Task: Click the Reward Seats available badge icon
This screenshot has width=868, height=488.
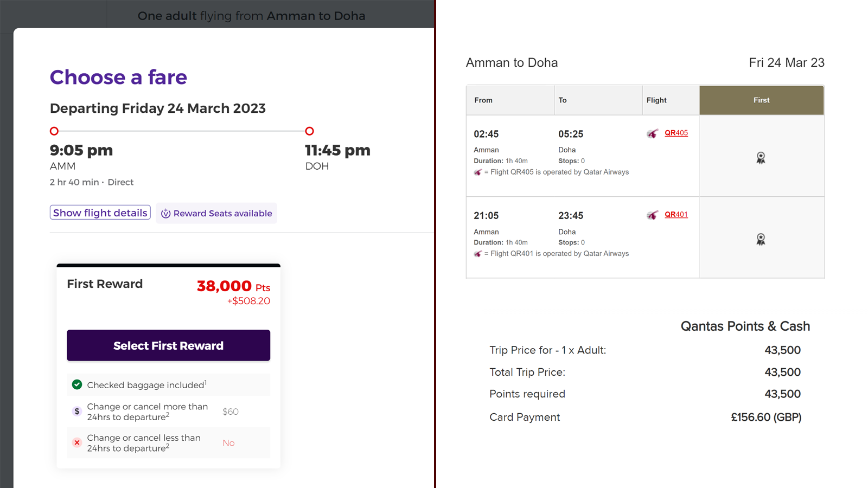Action: pos(166,214)
